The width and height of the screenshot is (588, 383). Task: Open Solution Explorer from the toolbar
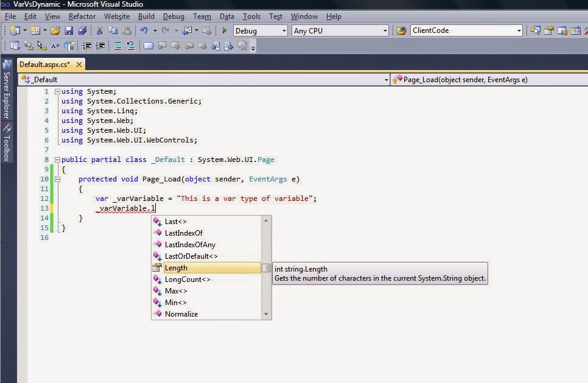[x=536, y=31]
